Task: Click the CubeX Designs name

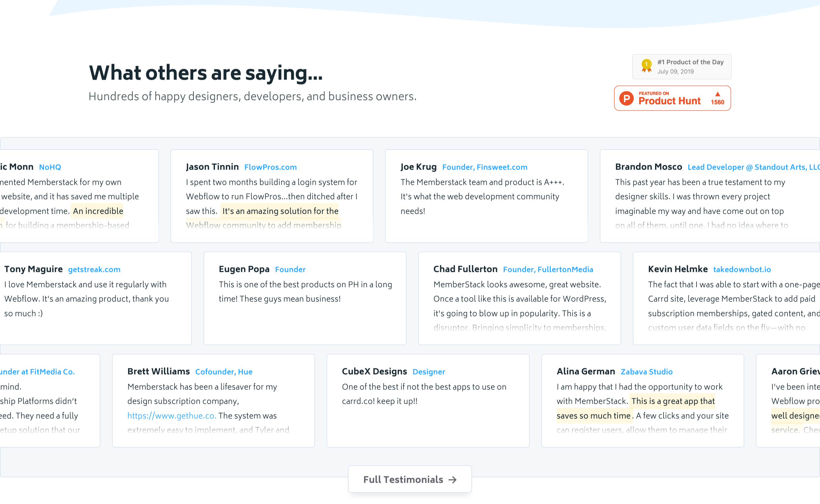Action: [x=374, y=371]
